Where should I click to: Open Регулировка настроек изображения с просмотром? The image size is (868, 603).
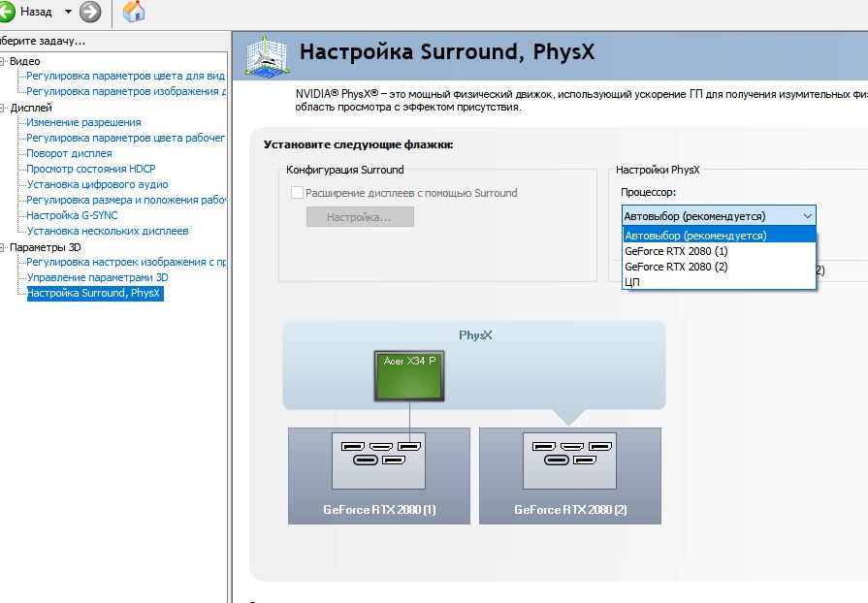coord(126,262)
